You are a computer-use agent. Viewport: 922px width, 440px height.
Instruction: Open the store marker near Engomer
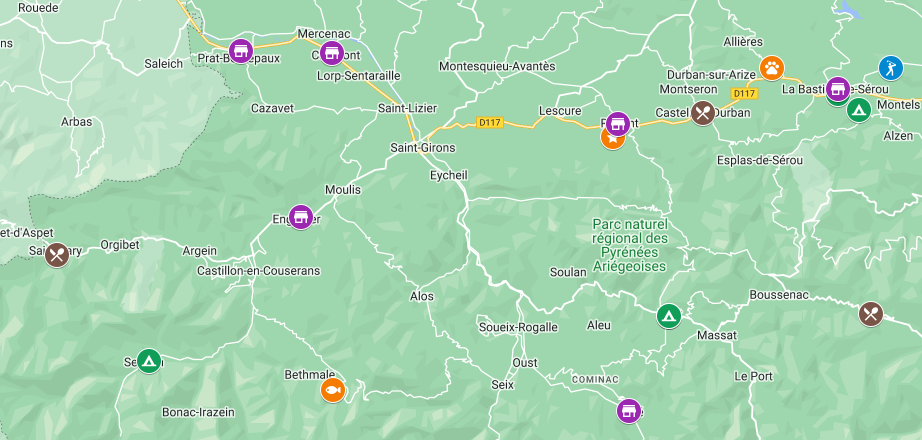(301, 217)
